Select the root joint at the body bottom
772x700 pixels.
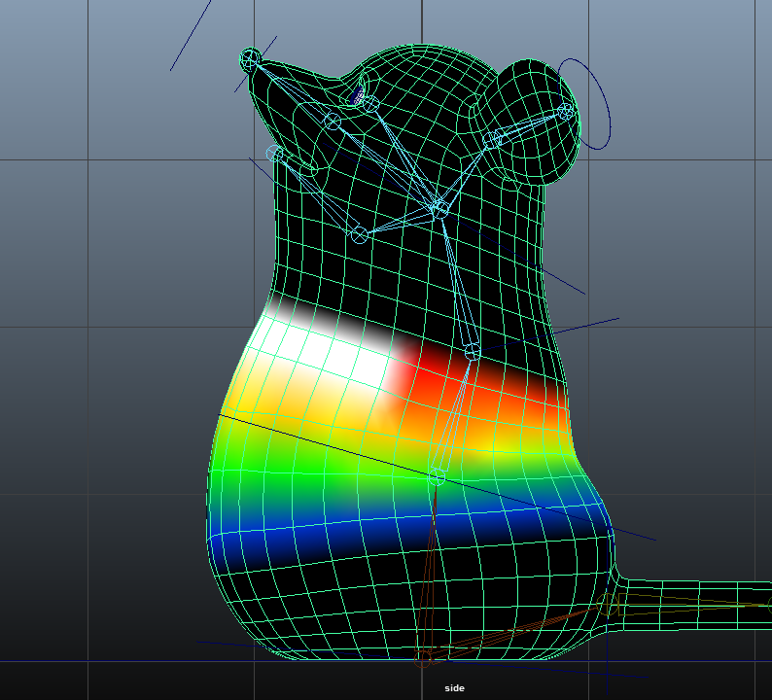coord(423,660)
